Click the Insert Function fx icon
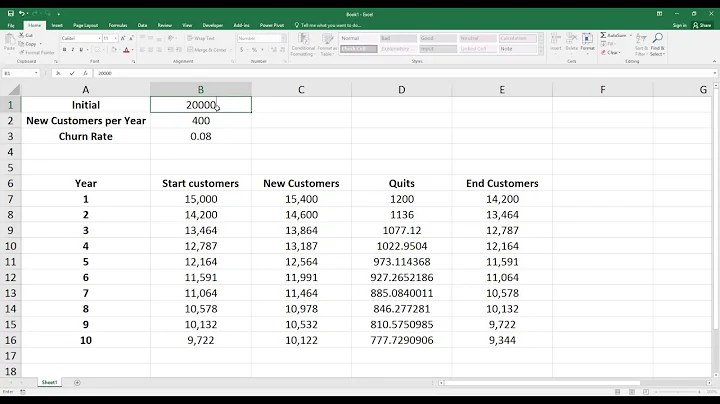720x404 pixels. [85, 73]
